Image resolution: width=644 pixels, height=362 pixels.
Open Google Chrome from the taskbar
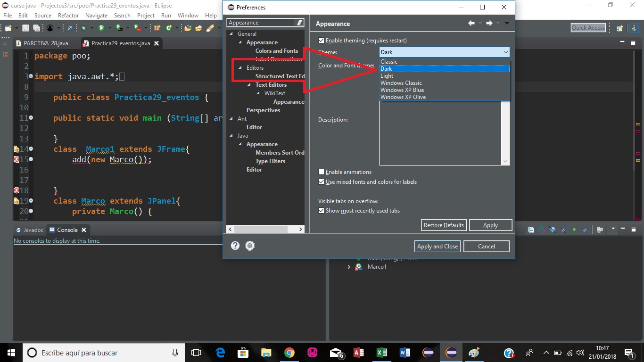click(x=289, y=352)
